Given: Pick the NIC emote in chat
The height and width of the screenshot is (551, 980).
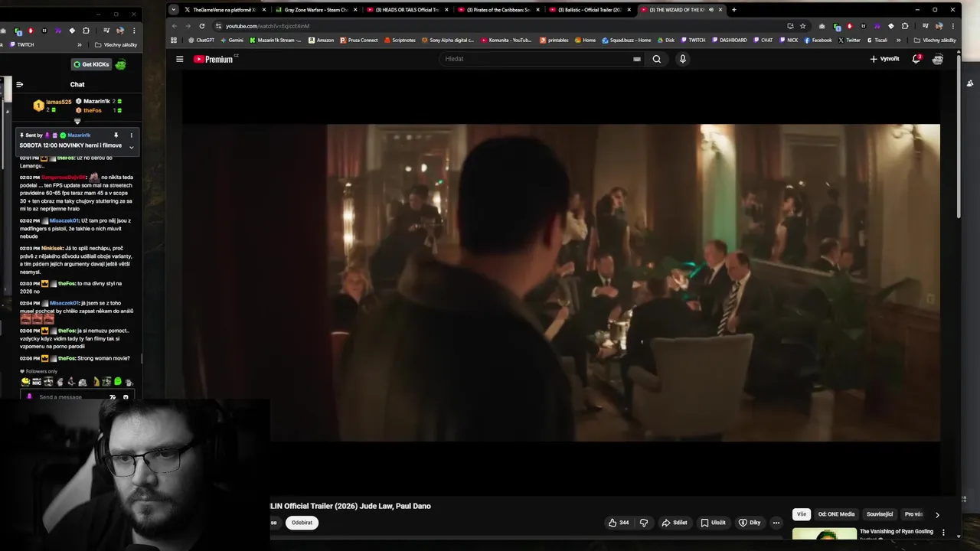Looking at the screenshot, I should 36,381.
